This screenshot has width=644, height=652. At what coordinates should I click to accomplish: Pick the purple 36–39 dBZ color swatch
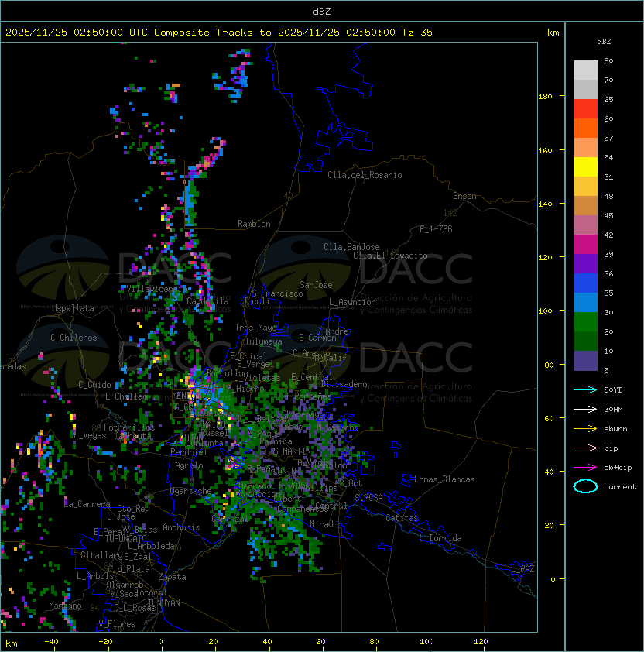tap(585, 263)
